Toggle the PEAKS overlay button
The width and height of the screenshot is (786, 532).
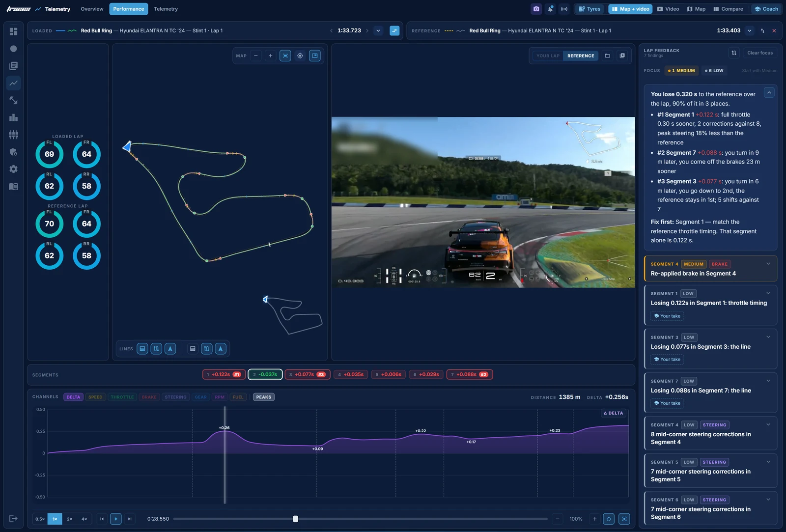coord(264,397)
